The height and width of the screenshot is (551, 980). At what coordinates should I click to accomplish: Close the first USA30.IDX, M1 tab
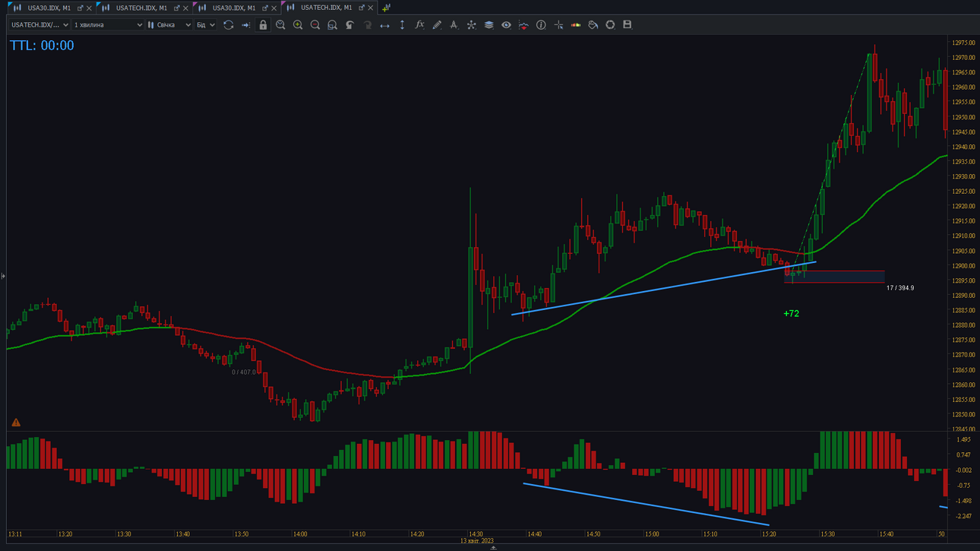[90, 8]
